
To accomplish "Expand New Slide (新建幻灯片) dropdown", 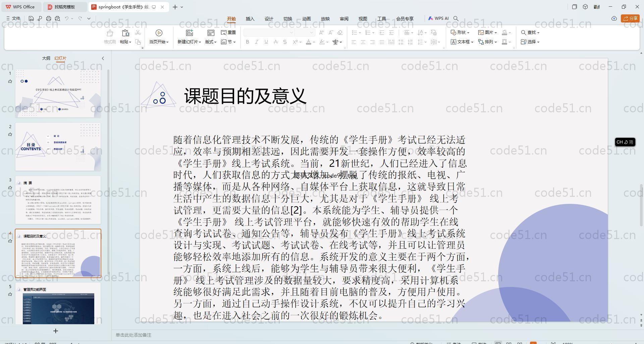I will point(189,42).
